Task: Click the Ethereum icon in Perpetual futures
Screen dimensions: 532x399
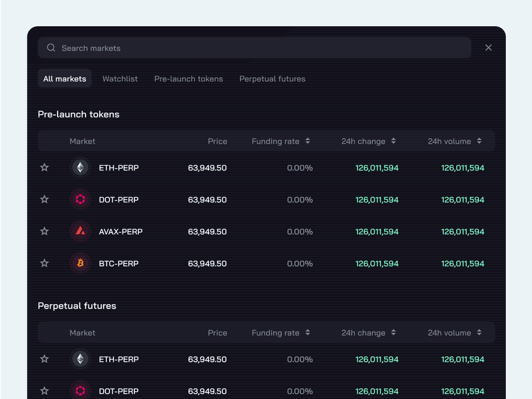Action: [80, 359]
